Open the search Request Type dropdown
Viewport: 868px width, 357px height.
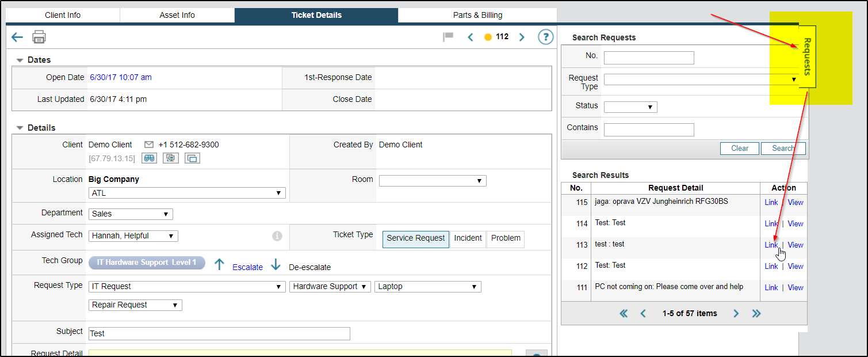(702, 79)
